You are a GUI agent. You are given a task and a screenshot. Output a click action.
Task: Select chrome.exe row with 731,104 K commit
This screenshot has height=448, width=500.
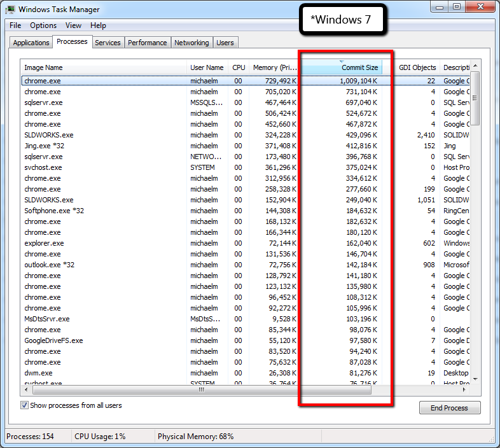point(246,92)
